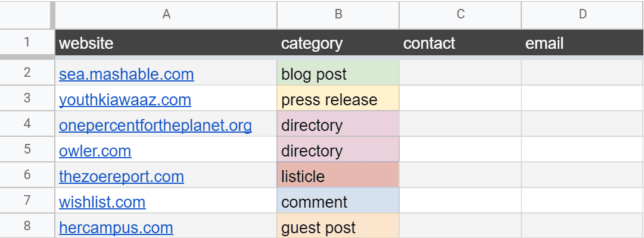Select the green 'blog post' cell

point(338,74)
